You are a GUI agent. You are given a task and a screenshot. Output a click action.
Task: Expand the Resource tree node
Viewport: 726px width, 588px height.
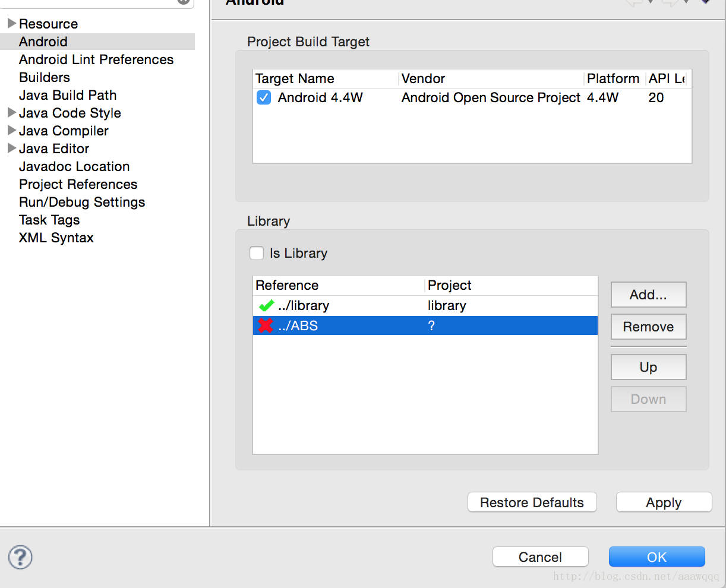coord(11,24)
